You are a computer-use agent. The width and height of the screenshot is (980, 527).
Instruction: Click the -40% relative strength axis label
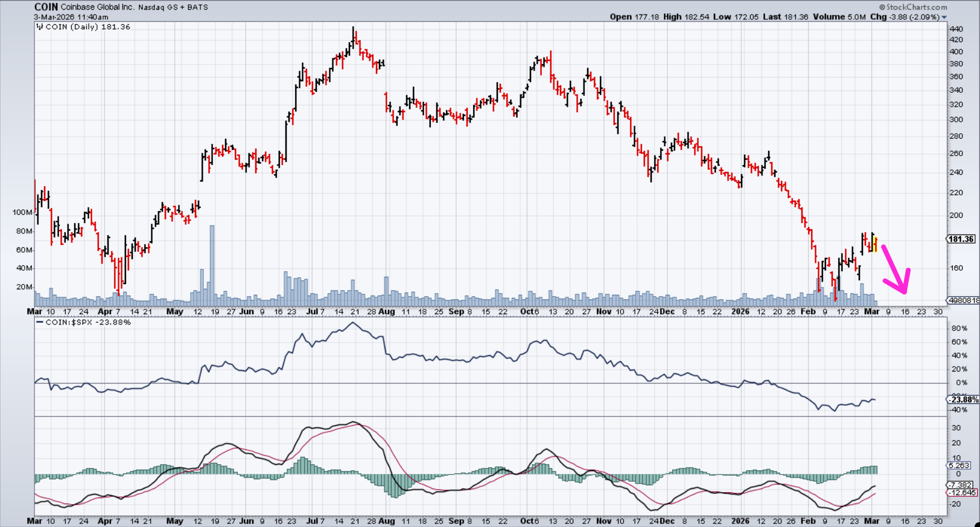pos(958,410)
